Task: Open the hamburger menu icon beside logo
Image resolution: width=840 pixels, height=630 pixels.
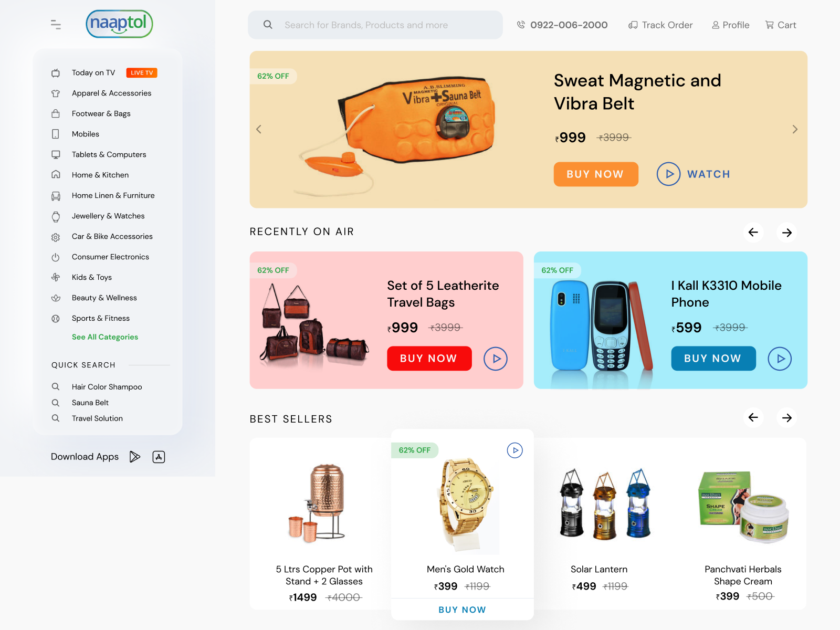Action: [56, 25]
